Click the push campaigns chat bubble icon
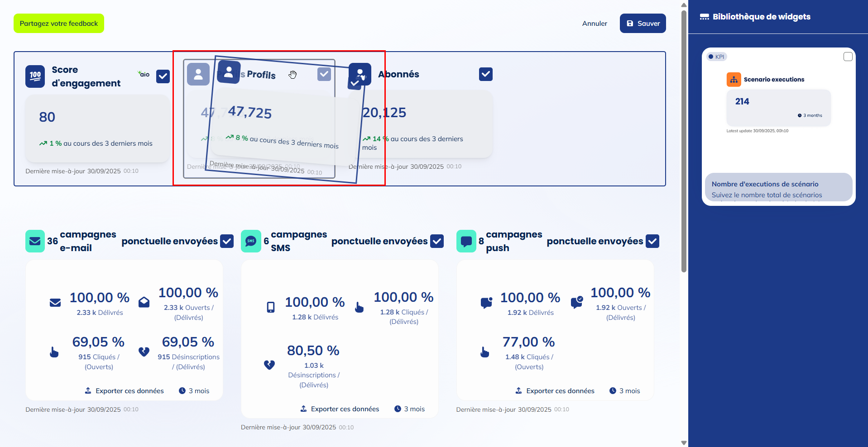Screen dimensions: 868x447 coord(466,241)
